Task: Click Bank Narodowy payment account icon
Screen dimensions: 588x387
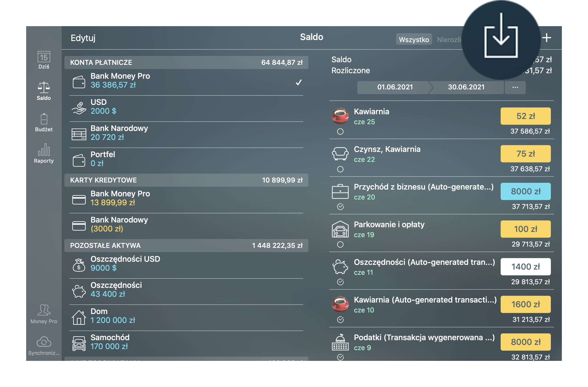Action: coord(79,134)
